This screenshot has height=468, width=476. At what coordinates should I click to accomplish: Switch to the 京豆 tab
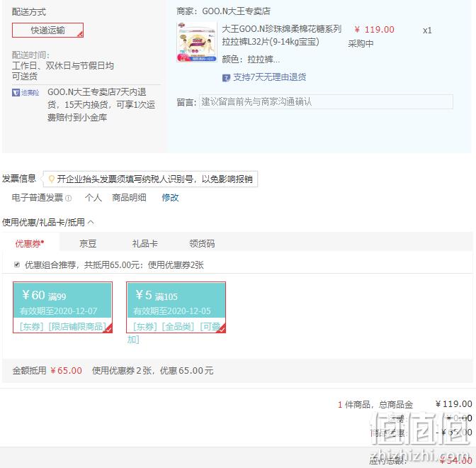pos(88,243)
